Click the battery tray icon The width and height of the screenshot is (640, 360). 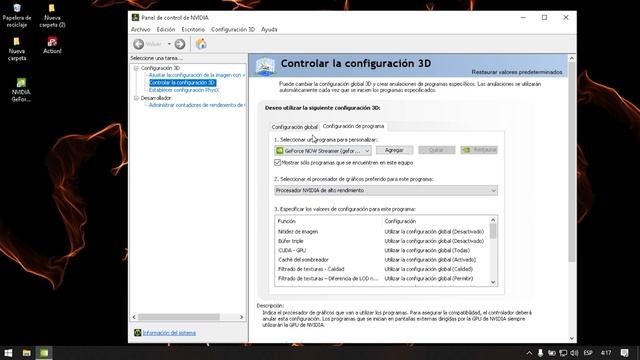[552, 353]
